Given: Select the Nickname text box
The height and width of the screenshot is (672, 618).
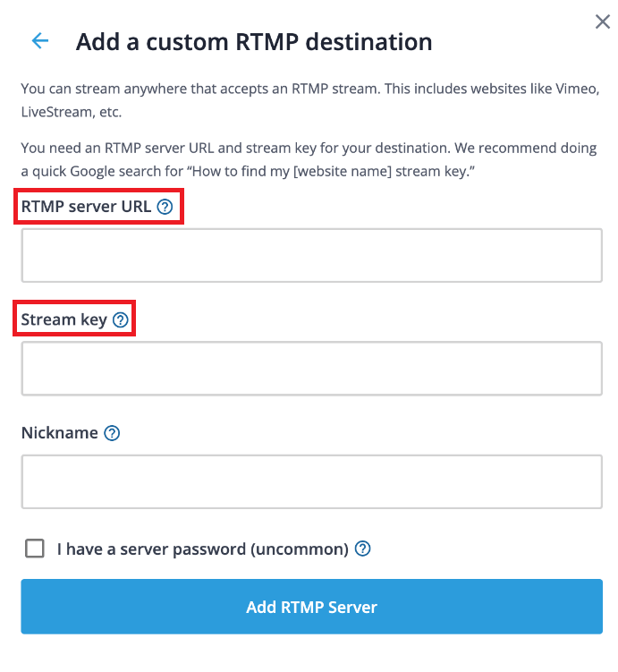Looking at the screenshot, I should click(312, 481).
